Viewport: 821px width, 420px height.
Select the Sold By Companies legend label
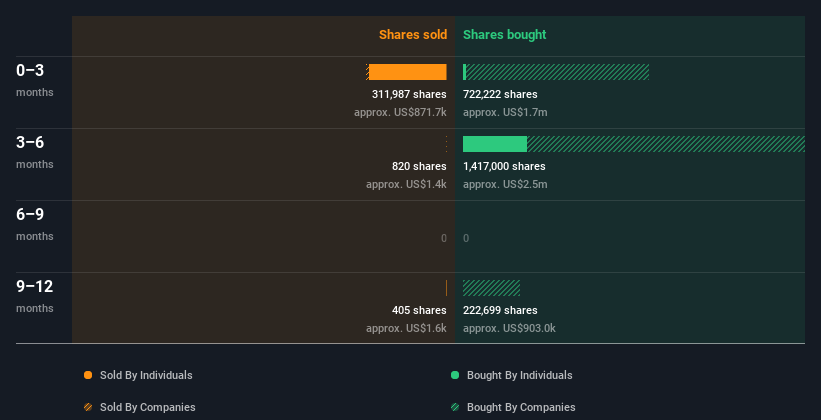148,407
